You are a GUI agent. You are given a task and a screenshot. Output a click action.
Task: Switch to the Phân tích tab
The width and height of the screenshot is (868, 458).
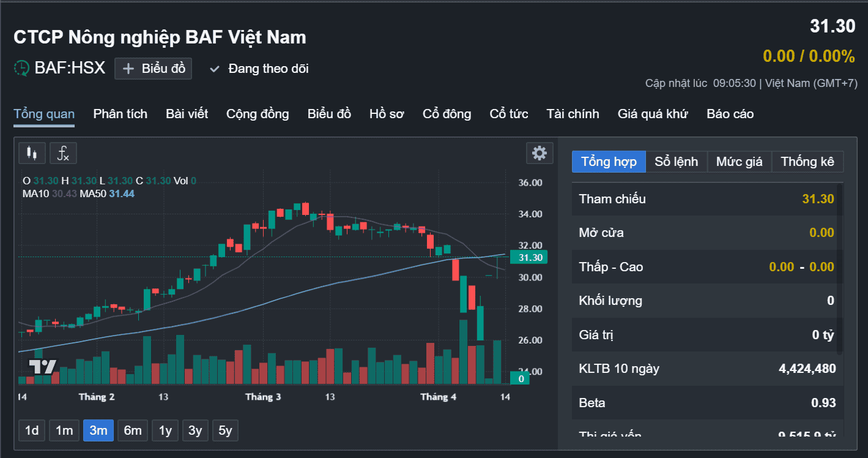point(120,114)
